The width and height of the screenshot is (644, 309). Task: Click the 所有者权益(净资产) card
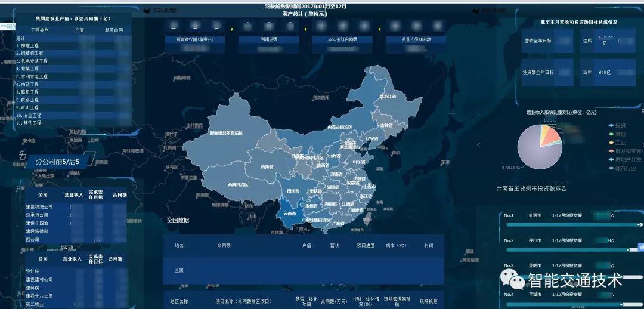tap(194, 44)
